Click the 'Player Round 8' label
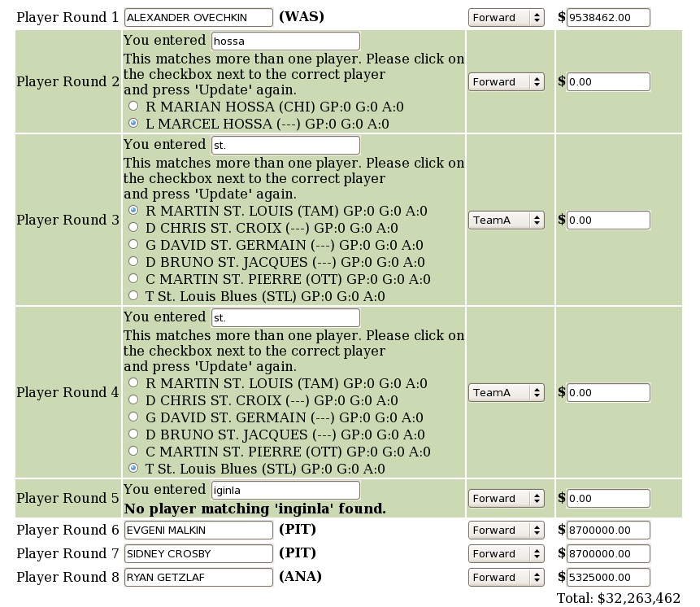This screenshot has width=700, height=607. tap(67, 578)
